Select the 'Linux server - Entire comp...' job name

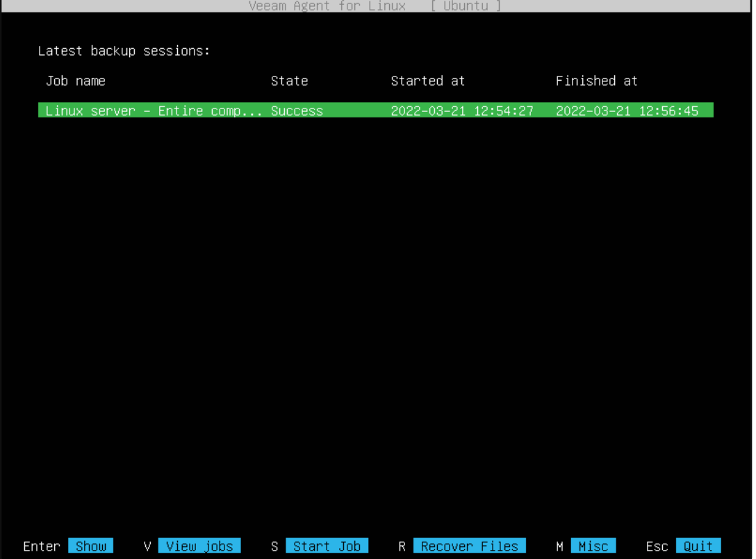point(154,111)
